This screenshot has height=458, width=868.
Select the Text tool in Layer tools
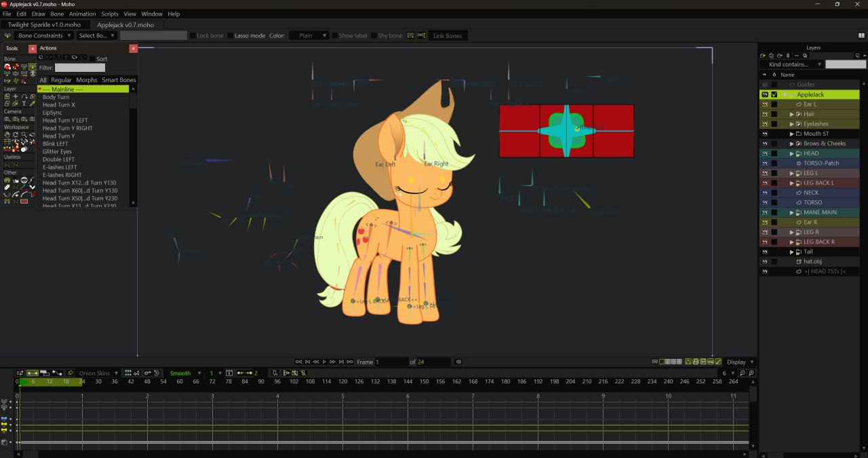tap(24, 104)
